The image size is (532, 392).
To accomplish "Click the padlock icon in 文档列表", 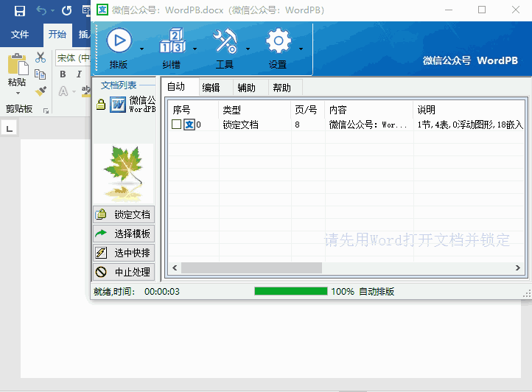I will pyautogui.click(x=101, y=104).
